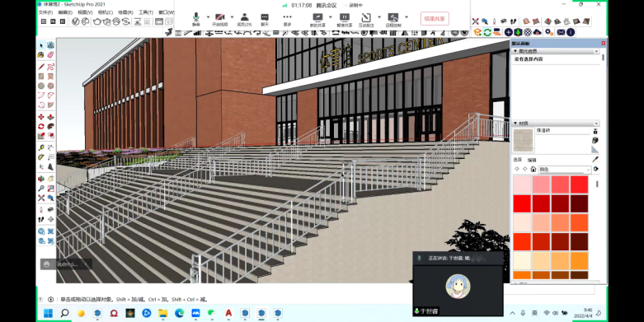Viewport: 644px width, 322px height.
Task: Choose the Line pencil tool
Action: click(x=41, y=67)
